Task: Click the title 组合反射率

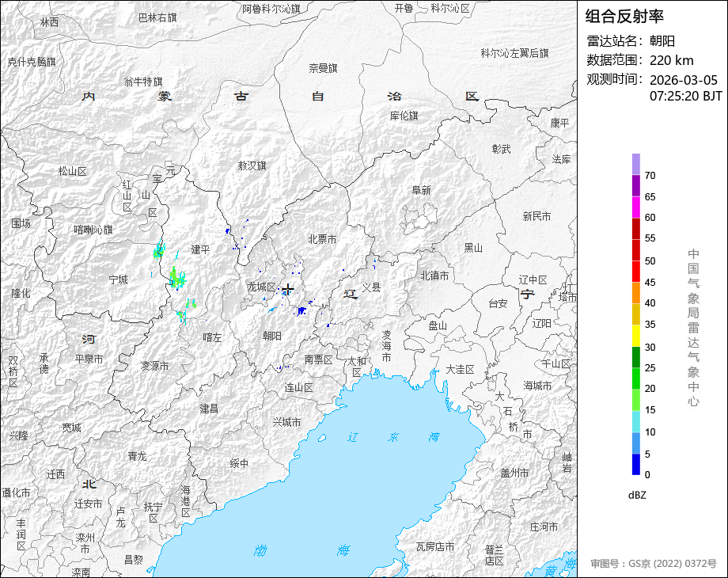Action: tap(624, 17)
